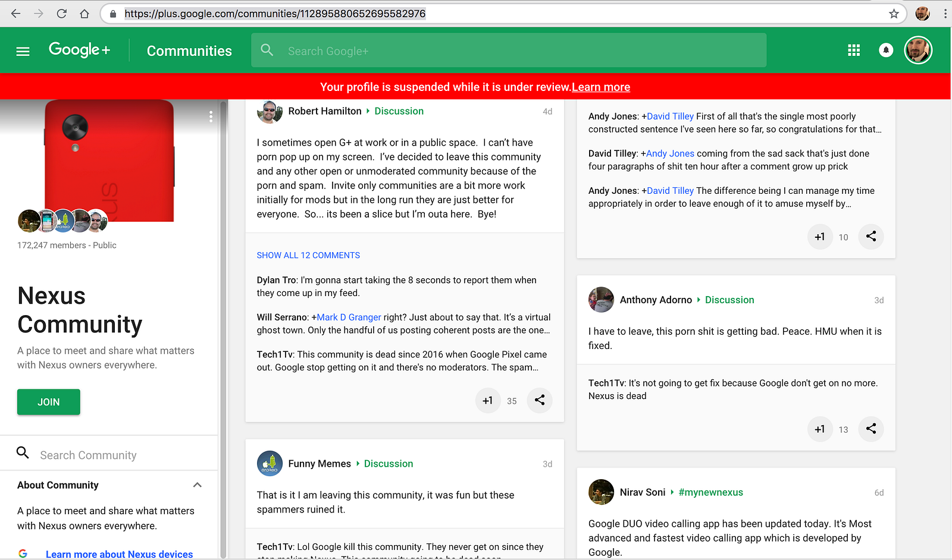This screenshot has height=560, width=952.
Task: Open Anthony Adorno's profile name
Action: (656, 300)
